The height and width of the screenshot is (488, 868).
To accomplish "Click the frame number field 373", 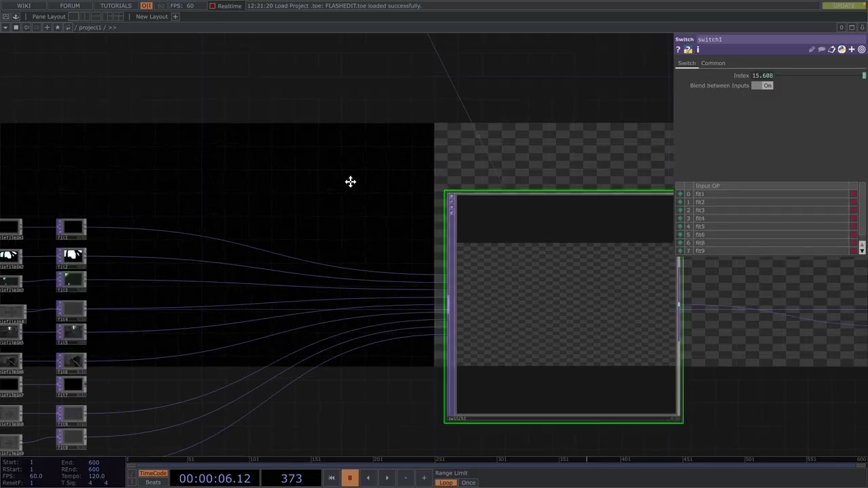I will (x=292, y=479).
